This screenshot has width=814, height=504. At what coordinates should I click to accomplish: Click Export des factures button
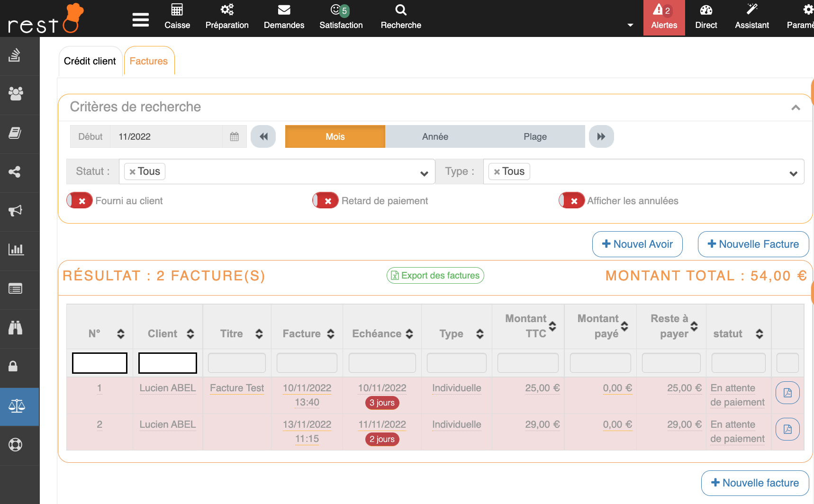435,276
